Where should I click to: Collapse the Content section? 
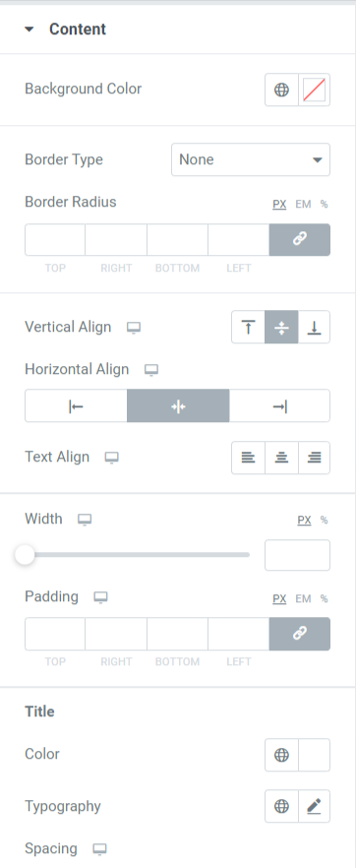pyautogui.click(x=29, y=30)
